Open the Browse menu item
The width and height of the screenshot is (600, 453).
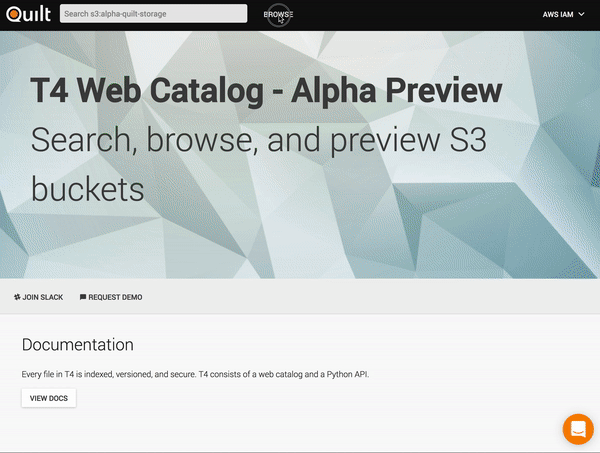278,15
